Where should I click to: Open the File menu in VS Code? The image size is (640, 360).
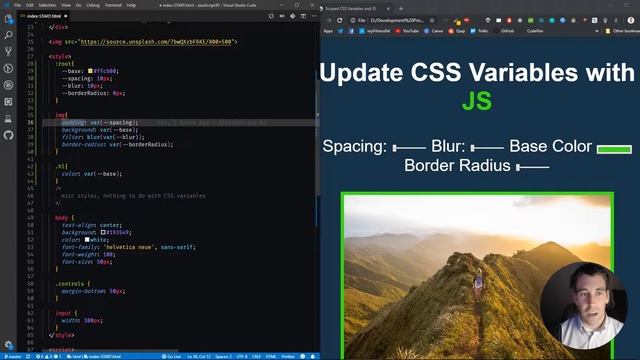pos(17,5)
